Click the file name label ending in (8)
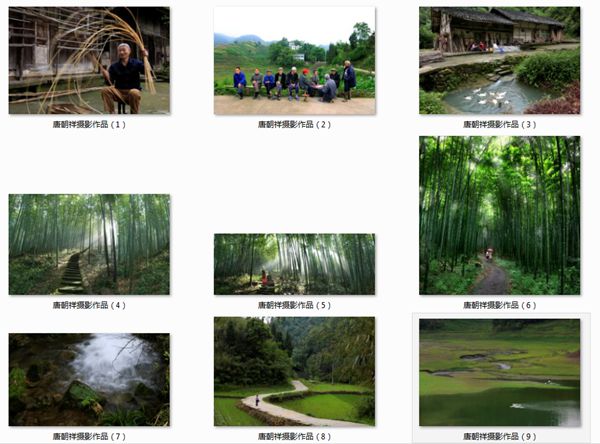 [294, 436]
